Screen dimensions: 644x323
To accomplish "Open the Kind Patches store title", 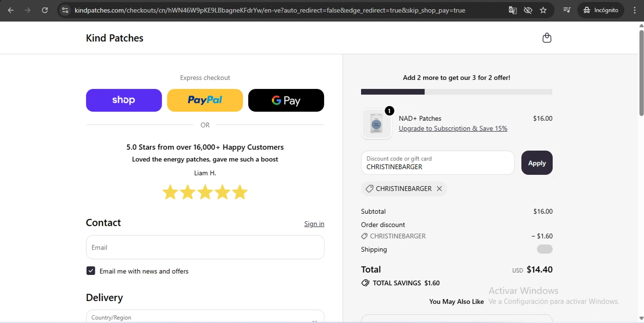I will coord(115,38).
